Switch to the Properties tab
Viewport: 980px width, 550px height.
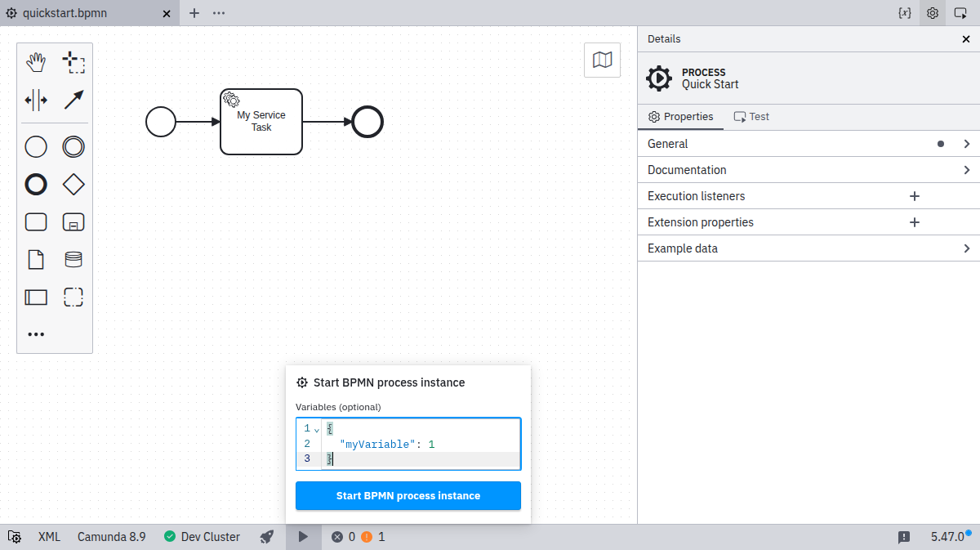(x=680, y=117)
